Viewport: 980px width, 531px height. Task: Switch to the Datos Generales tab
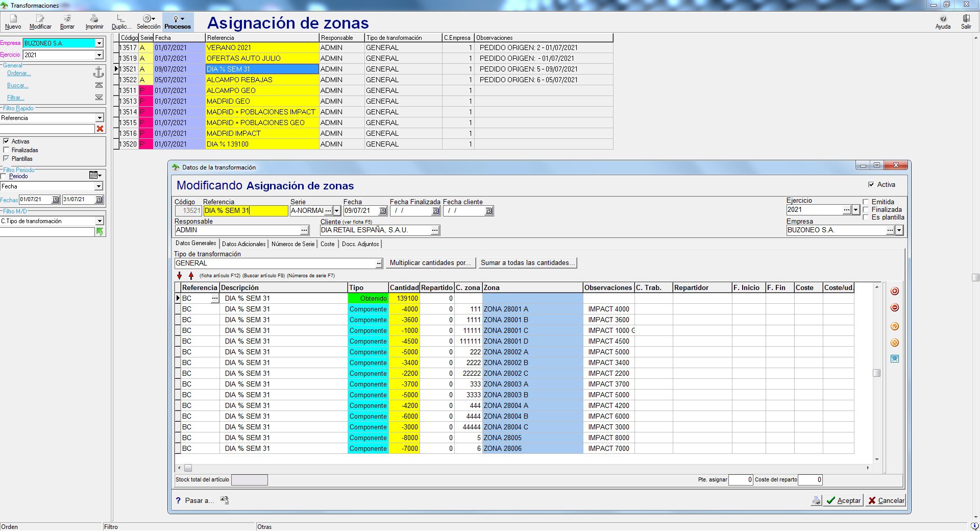click(x=196, y=244)
